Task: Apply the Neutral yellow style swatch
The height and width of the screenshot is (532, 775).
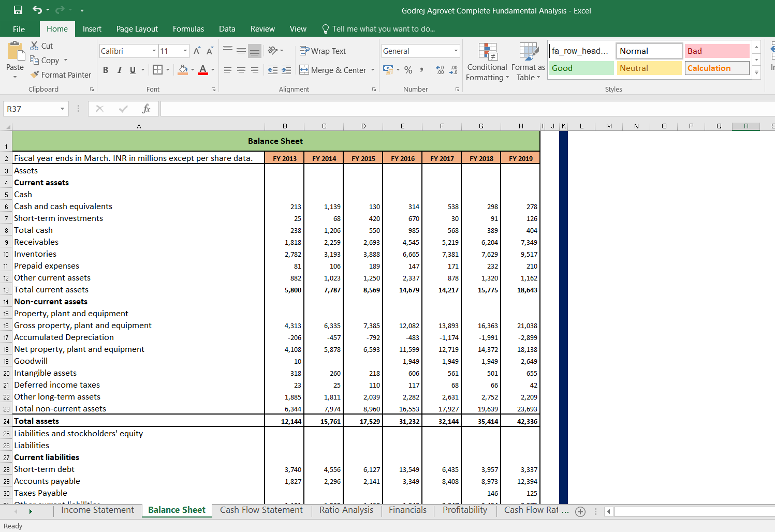Action: pyautogui.click(x=649, y=68)
